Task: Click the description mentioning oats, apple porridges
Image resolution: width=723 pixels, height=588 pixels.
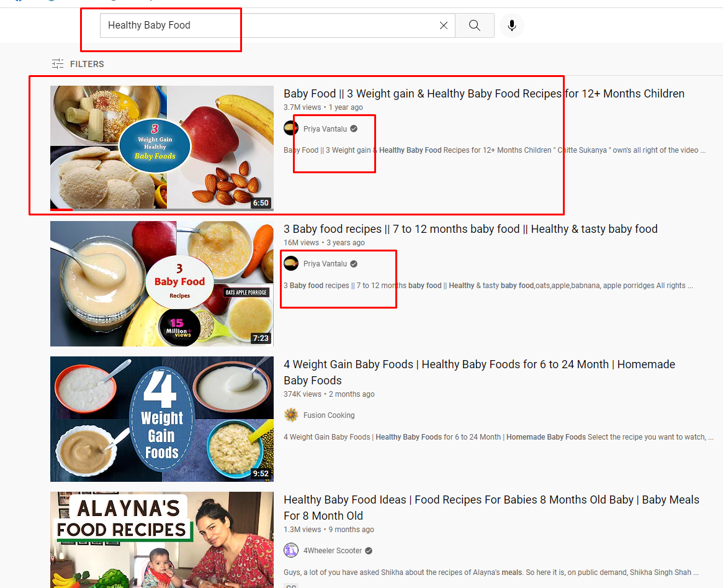Action: (488, 286)
